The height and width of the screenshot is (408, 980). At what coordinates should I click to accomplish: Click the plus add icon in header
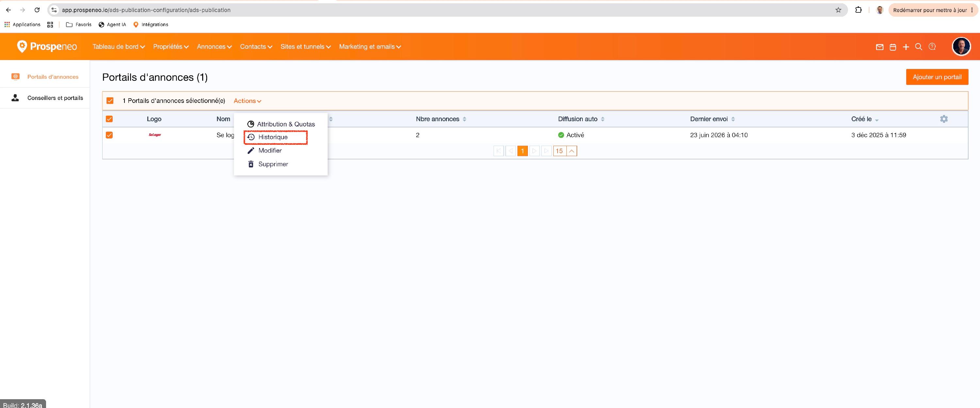click(x=906, y=47)
